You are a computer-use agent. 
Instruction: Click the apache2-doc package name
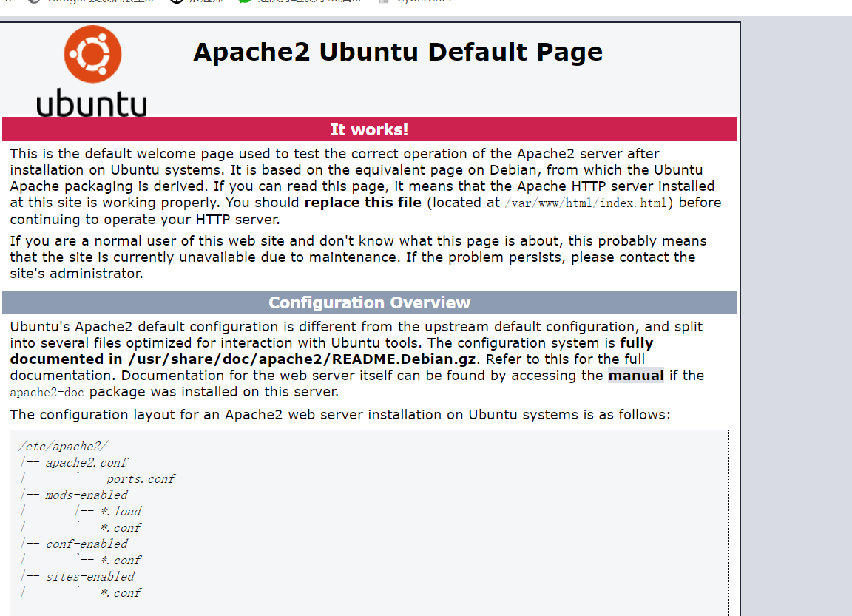(47, 393)
